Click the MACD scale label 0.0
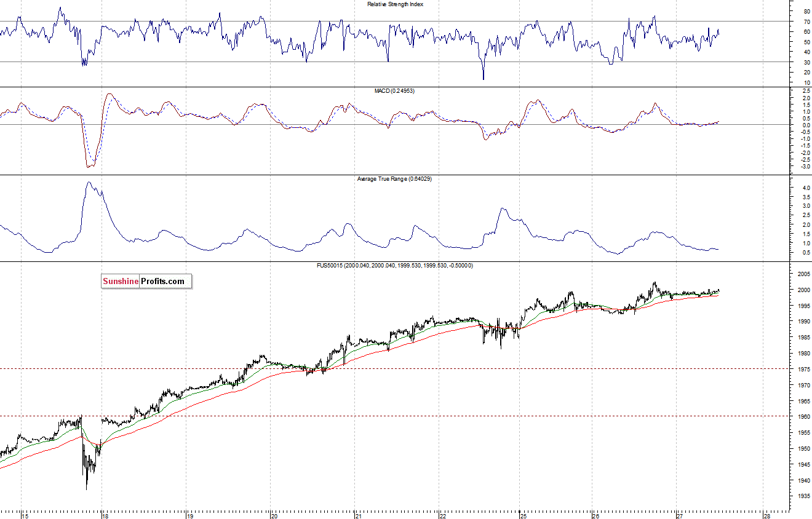Viewport: 812px width, 519px height. coord(806,125)
